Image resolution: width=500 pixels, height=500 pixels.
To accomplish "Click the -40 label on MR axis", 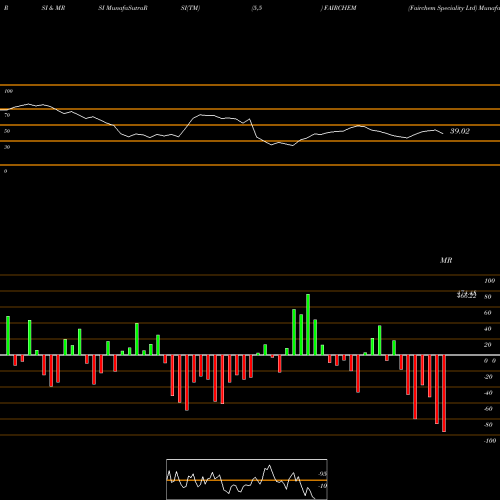I will (x=488, y=393).
